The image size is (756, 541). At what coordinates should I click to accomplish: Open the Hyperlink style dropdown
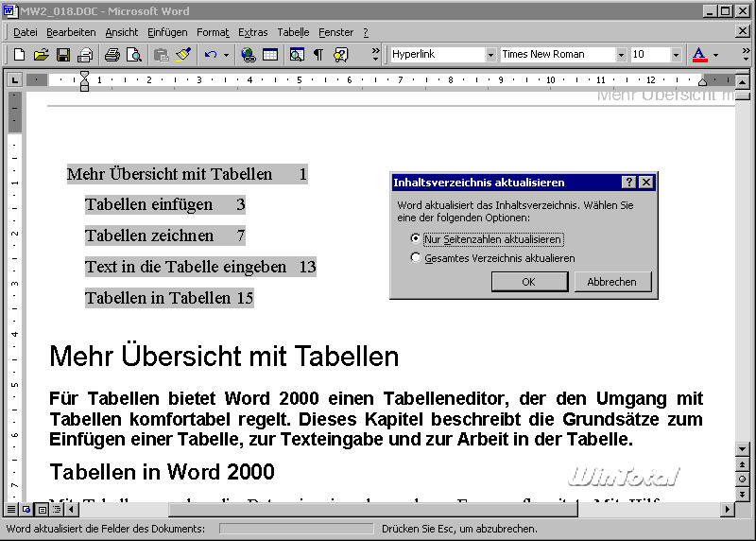(490, 55)
